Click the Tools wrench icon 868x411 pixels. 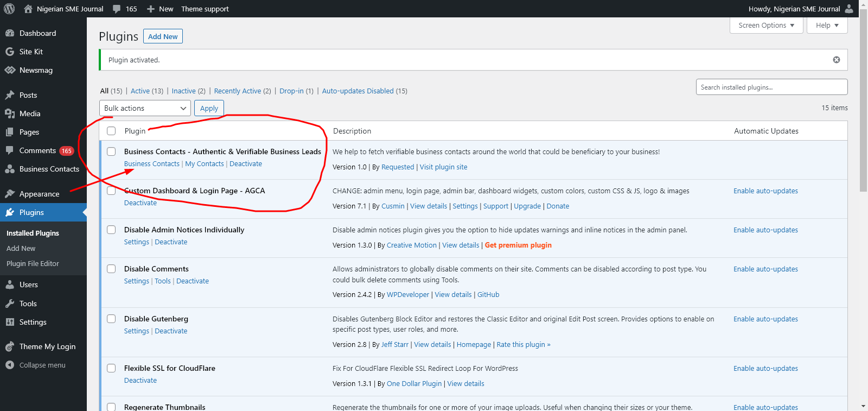click(x=10, y=303)
